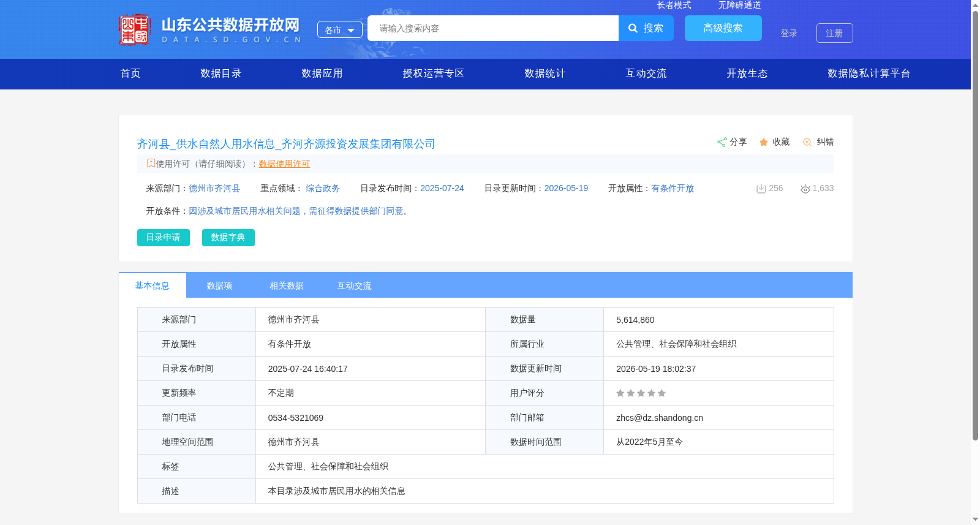980x525 pixels.
Task: Click 从2022年5月至今 time range value
Action: 649,442
